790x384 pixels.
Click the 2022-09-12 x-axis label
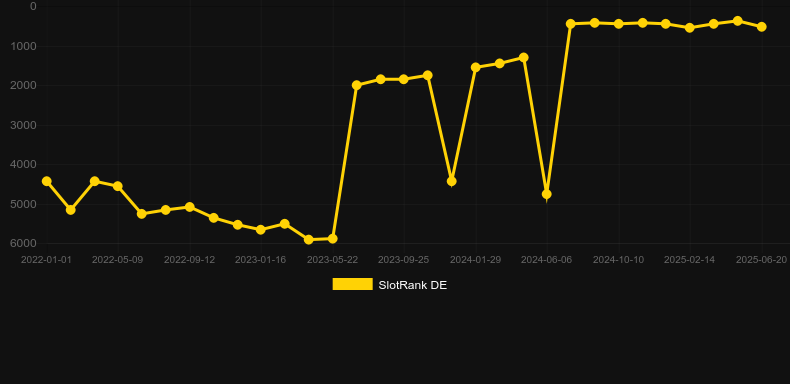[x=189, y=260]
